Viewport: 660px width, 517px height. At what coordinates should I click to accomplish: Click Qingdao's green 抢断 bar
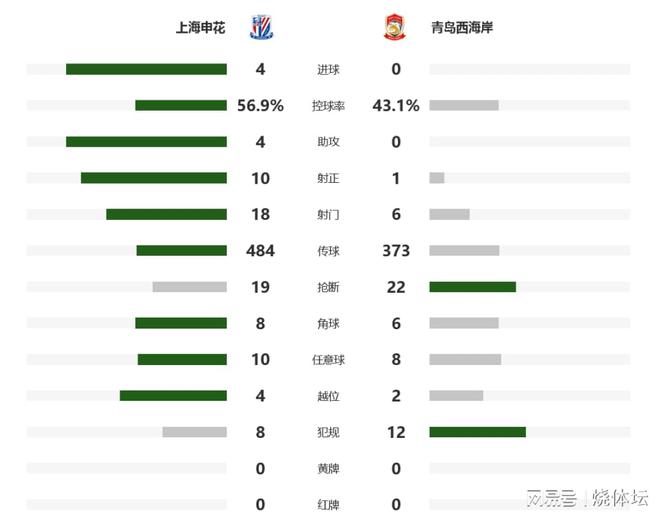click(473, 287)
